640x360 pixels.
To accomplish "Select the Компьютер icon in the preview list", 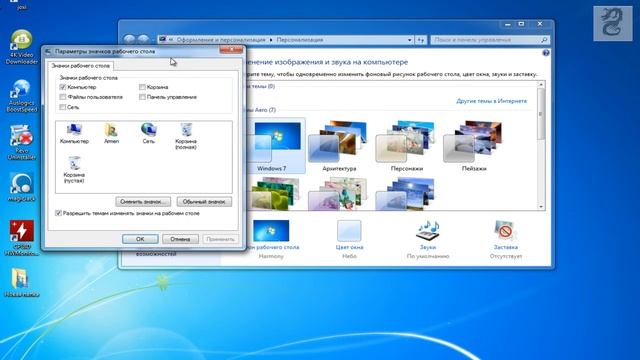I will pyautogui.click(x=74, y=133).
